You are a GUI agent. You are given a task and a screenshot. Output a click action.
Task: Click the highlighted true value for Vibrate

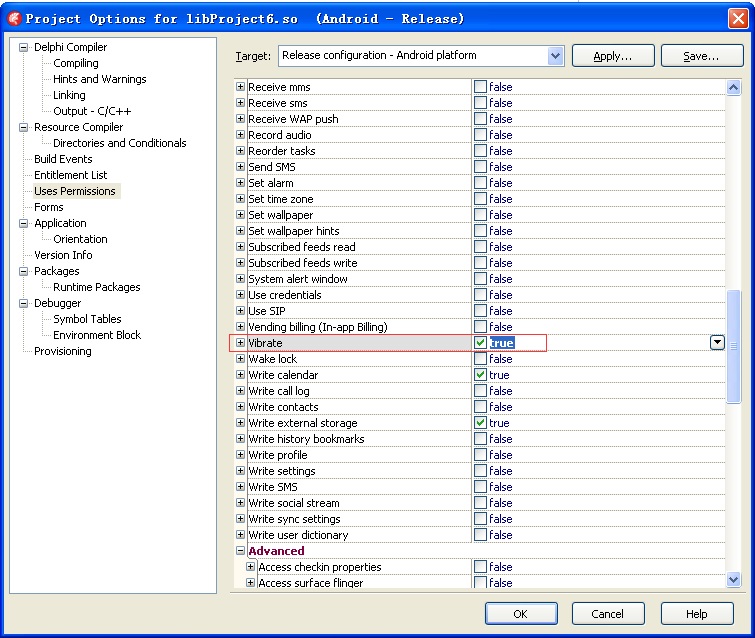click(x=502, y=343)
